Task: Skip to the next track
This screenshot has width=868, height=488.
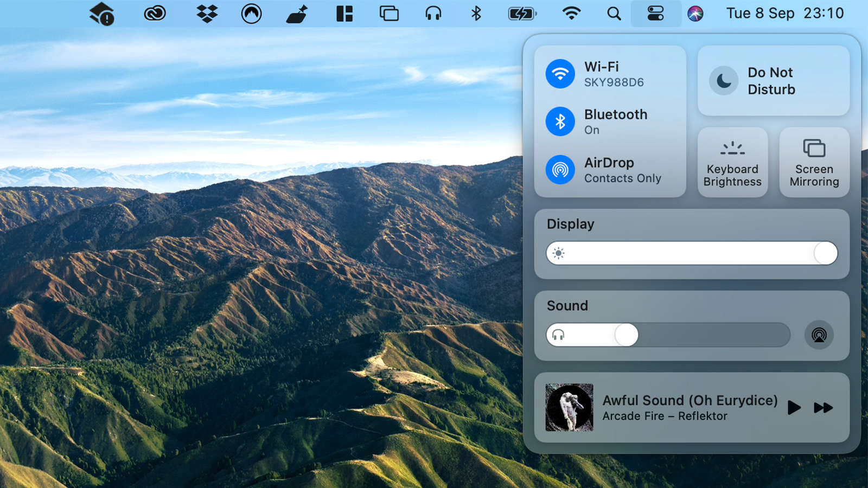Action: click(823, 408)
